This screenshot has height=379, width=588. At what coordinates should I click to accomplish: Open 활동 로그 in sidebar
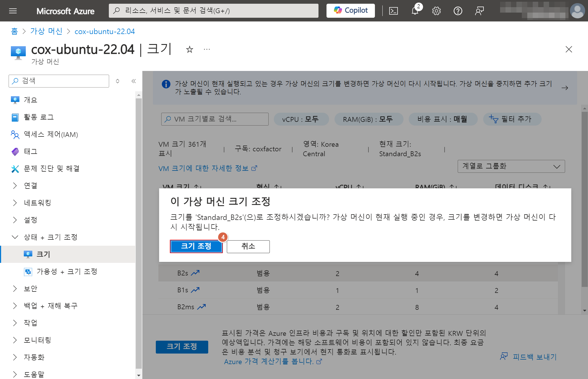pyautogui.click(x=39, y=117)
